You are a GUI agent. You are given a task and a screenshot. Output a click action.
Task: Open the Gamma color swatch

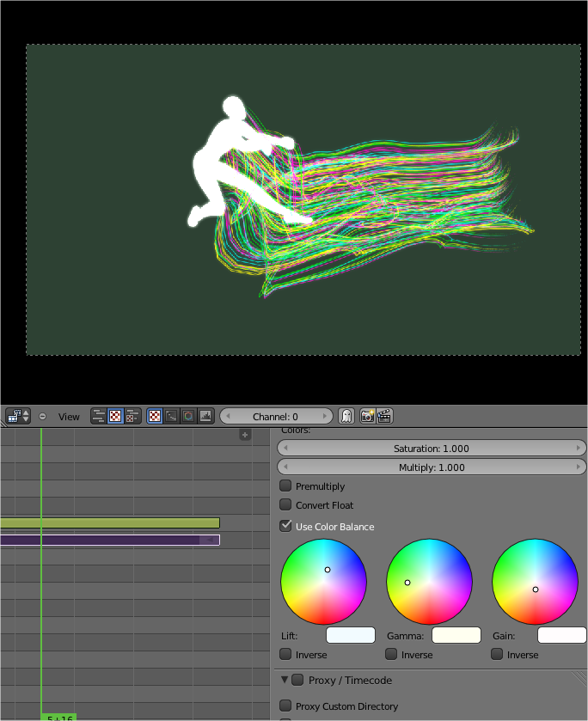click(x=456, y=635)
